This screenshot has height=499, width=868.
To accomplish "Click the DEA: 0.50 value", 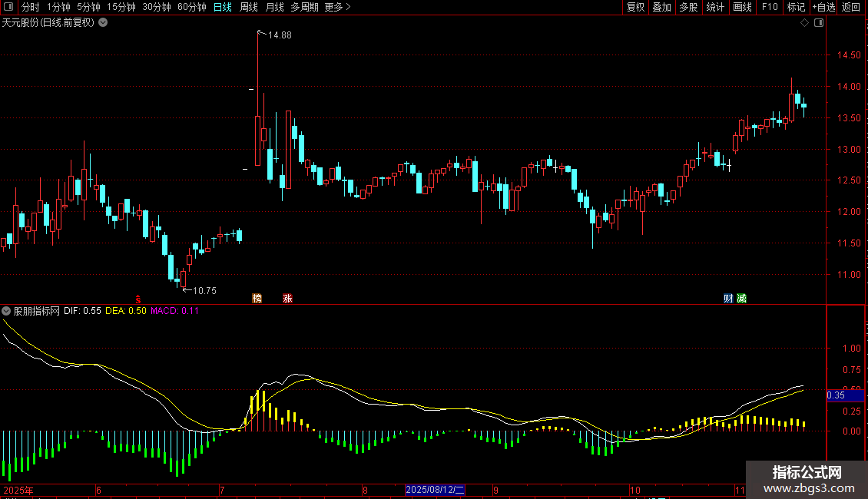I will pyautogui.click(x=126, y=311).
